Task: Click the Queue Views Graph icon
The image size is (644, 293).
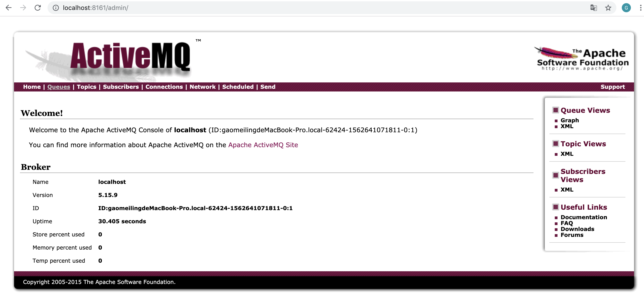Action: tap(569, 120)
